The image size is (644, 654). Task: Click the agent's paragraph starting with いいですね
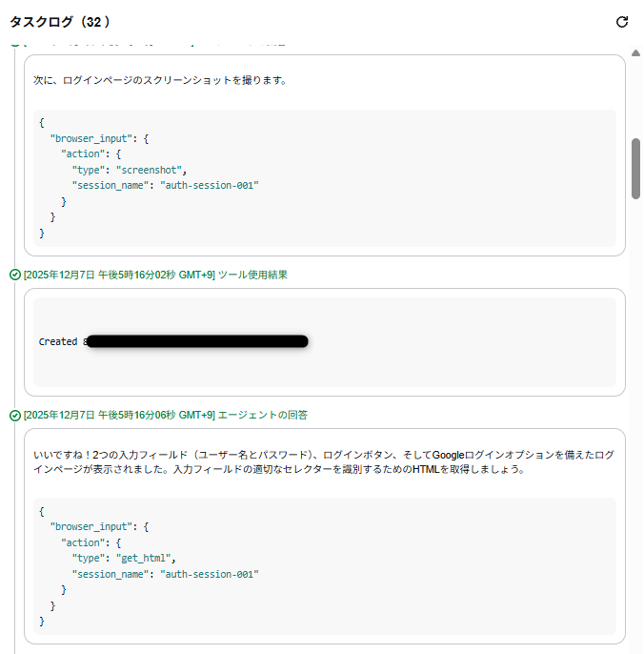pyautogui.click(x=324, y=462)
